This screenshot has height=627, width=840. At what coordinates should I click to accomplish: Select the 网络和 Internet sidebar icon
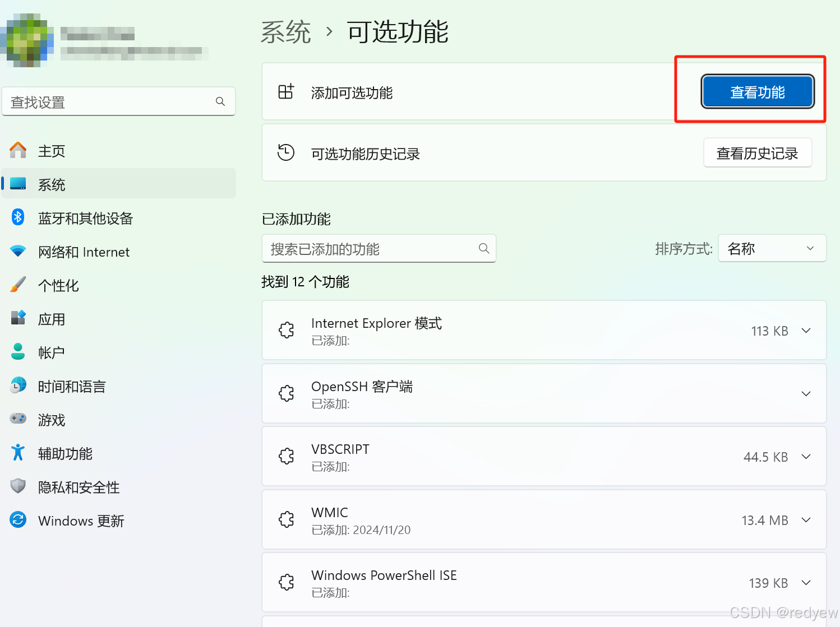18,251
